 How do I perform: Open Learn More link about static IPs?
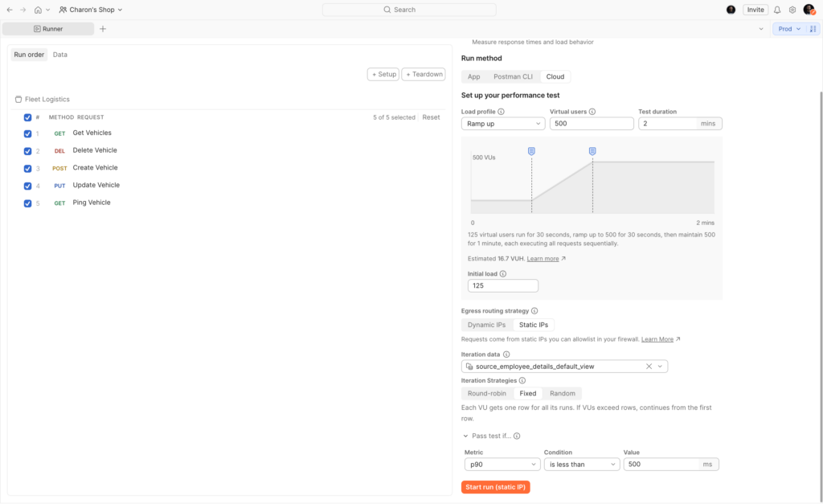657,339
